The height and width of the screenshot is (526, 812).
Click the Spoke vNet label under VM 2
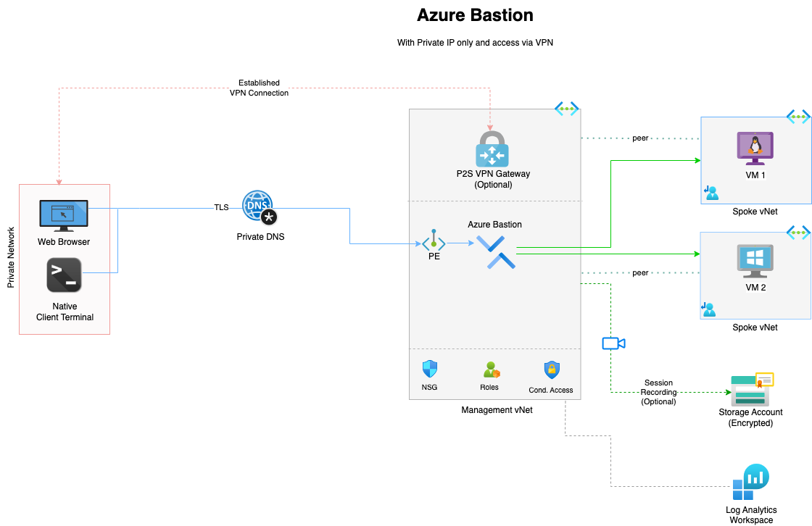754,327
